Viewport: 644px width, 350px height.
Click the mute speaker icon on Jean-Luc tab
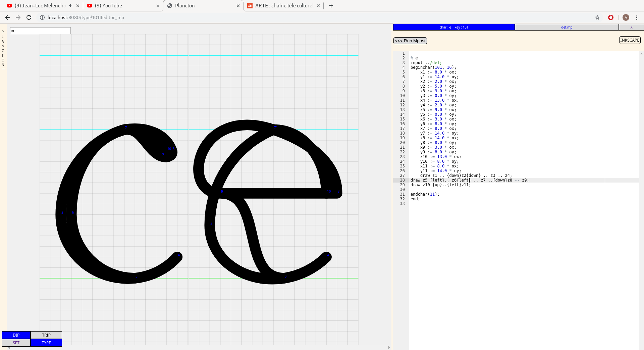click(x=71, y=6)
